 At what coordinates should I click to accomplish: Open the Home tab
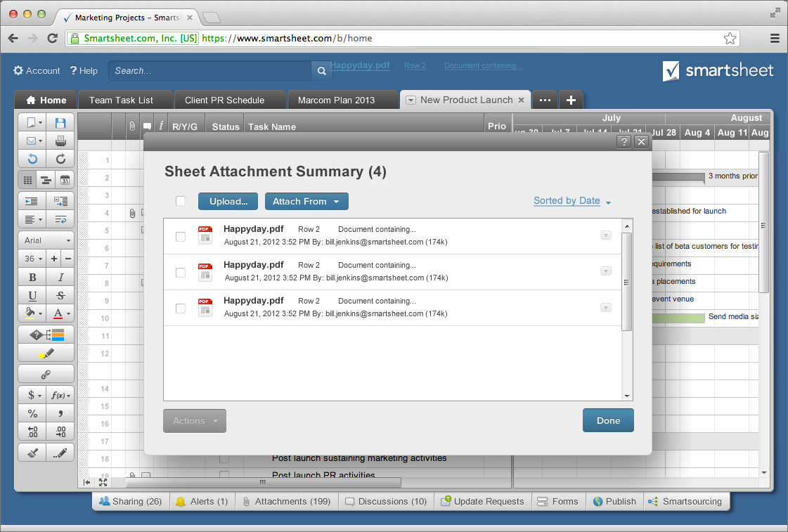46,100
